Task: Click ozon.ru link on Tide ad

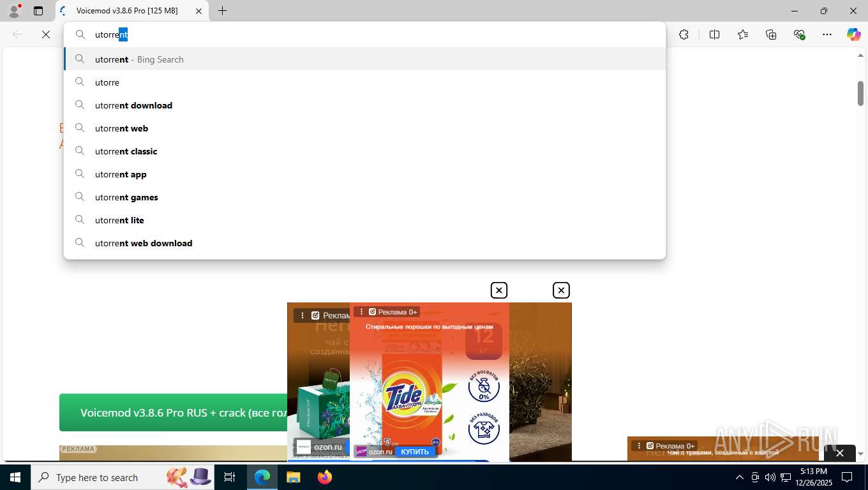Action: [380, 452]
